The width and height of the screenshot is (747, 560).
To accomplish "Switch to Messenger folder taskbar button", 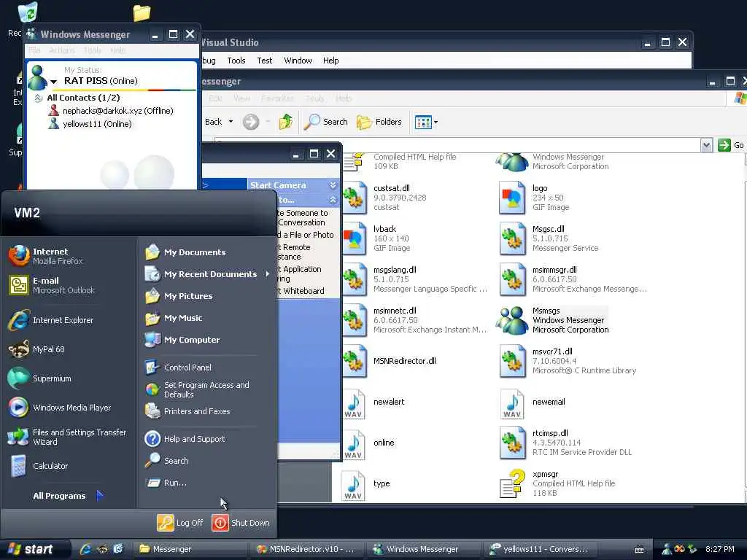I will pyautogui.click(x=190, y=549).
